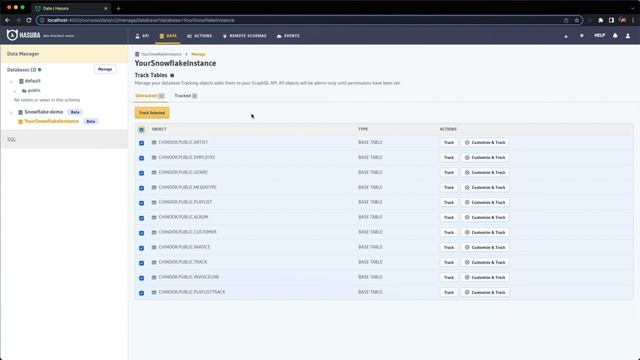This screenshot has width=640, height=360.
Task: Click Customize & Track for CHINOOK.PUBLIC.TRACK
Action: coord(485,262)
